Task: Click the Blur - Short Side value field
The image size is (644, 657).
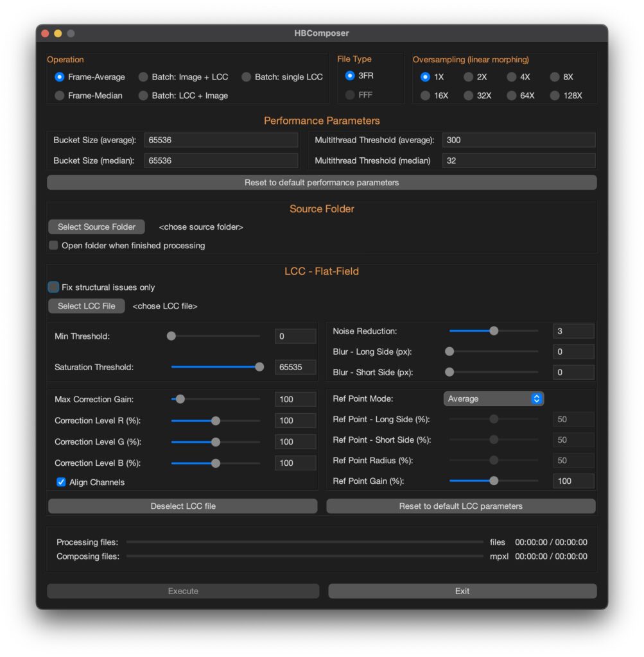Action: click(573, 372)
